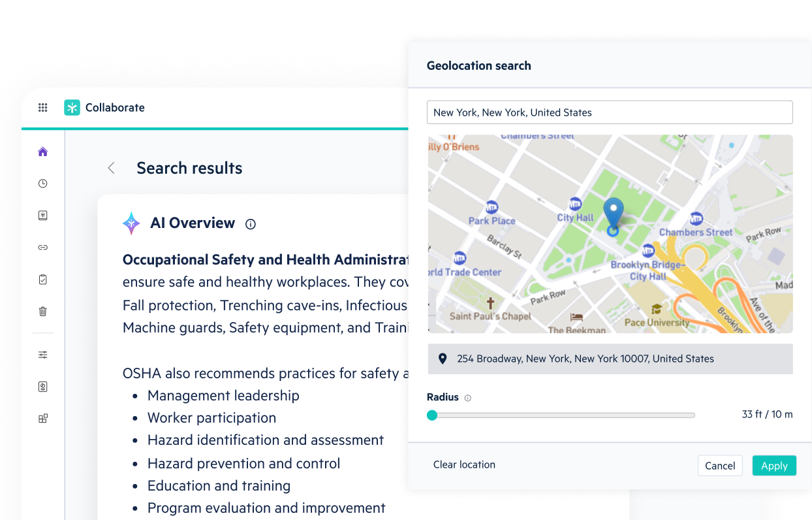Click Education and training bullet

pyautogui.click(x=219, y=485)
